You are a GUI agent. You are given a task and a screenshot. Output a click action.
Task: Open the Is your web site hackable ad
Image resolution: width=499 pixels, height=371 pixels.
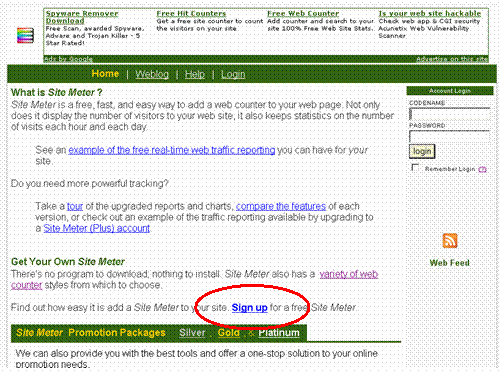430,14
